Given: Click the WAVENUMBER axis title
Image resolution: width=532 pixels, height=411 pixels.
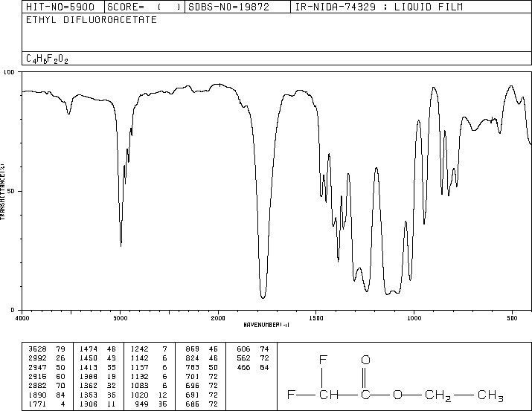Looking at the screenshot, I should (266, 325).
